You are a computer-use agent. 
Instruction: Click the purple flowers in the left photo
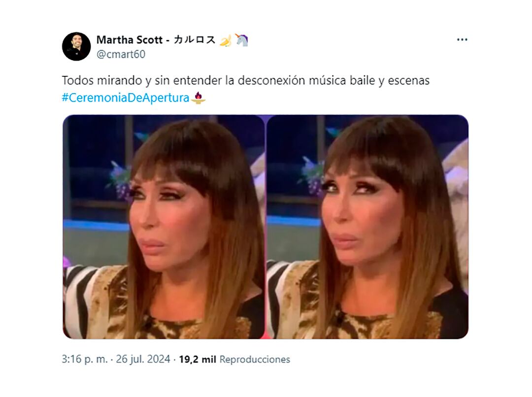pos(119,180)
